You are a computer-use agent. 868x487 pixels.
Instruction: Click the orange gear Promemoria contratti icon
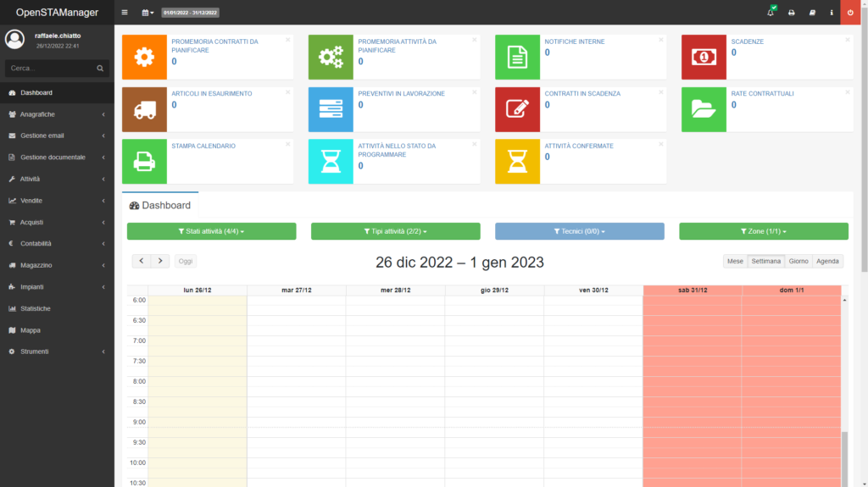tap(144, 57)
